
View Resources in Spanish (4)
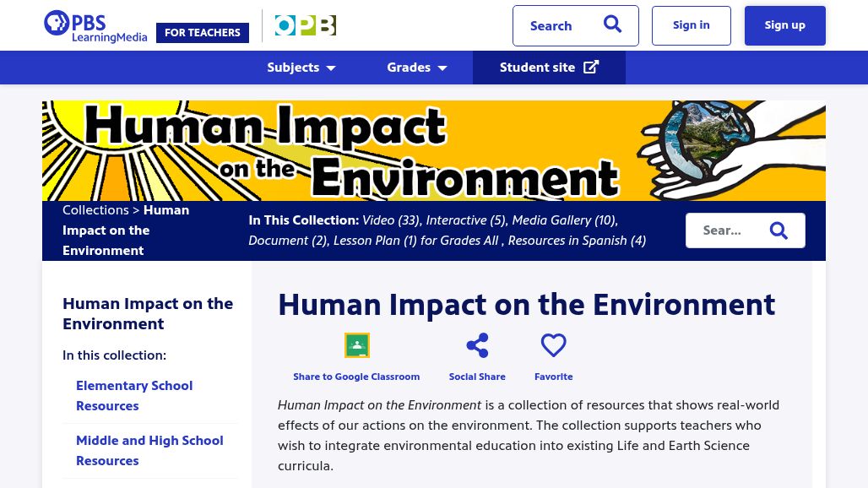tap(575, 240)
